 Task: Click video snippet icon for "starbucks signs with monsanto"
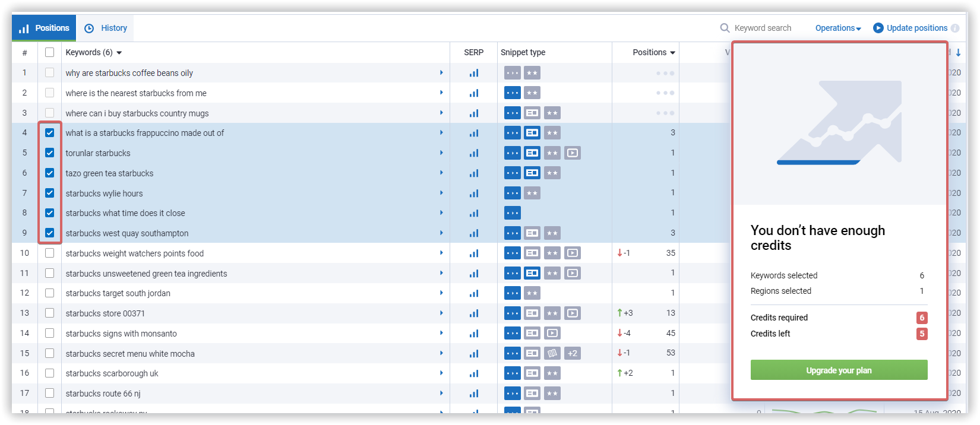pyautogui.click(x=552, y=333)
